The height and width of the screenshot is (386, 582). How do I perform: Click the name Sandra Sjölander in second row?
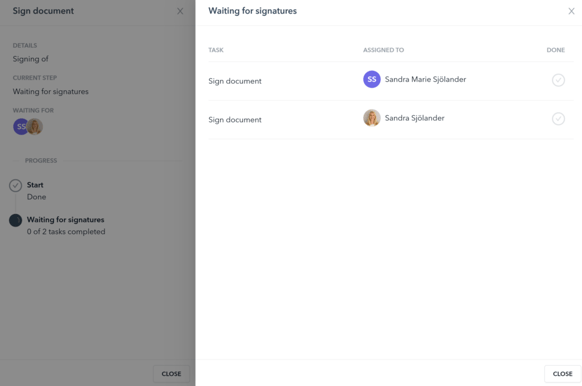(x=415, y=118)
